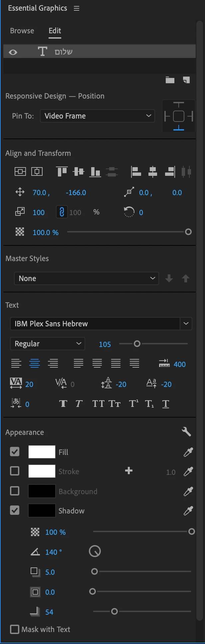Switch to the Browse tab
205x644 pixels.
pos(22,31)
